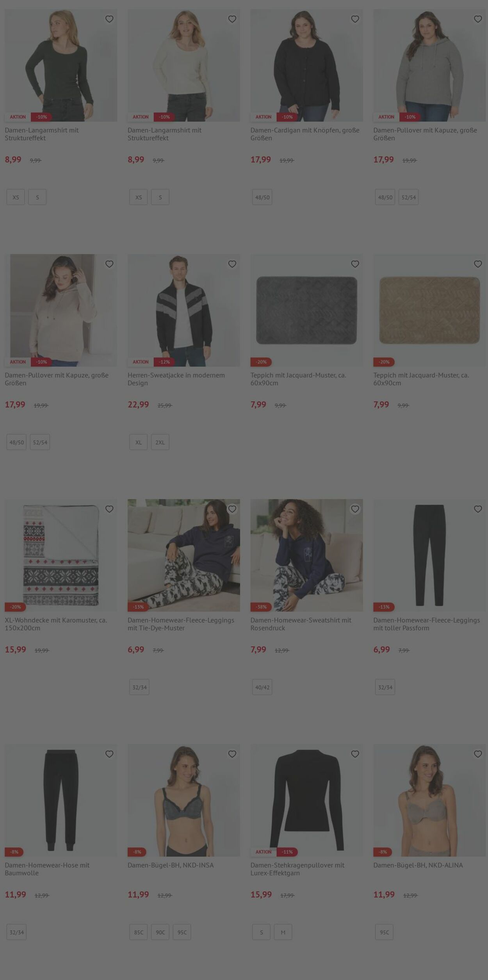Viewport: 488px width, 980px height.
Task: Open Damen-Bügel-BH, NKD-ALINA product title
Action: click(418, 865)
